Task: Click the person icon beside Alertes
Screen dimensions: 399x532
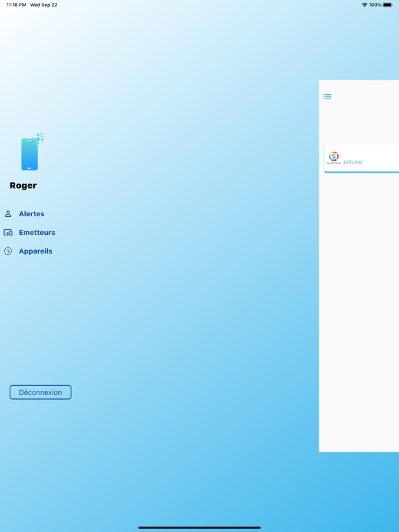Action: click(x=8, y=214)
